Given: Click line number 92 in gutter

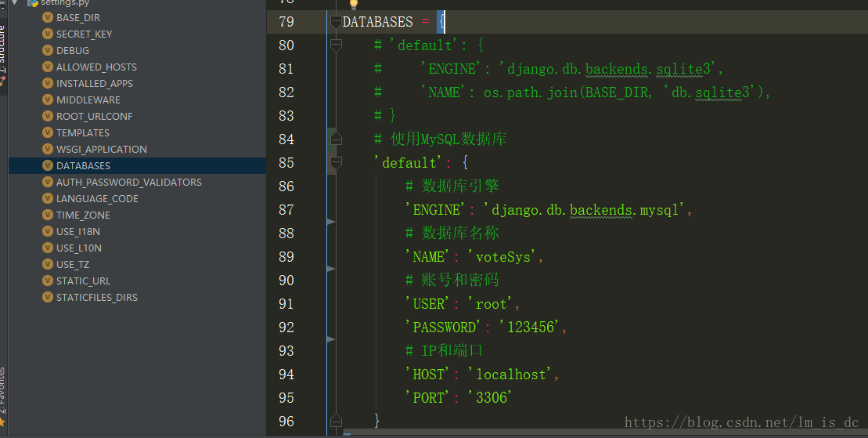Looking at the screenshot, I should pyautogui.click(x=286, y=327).
